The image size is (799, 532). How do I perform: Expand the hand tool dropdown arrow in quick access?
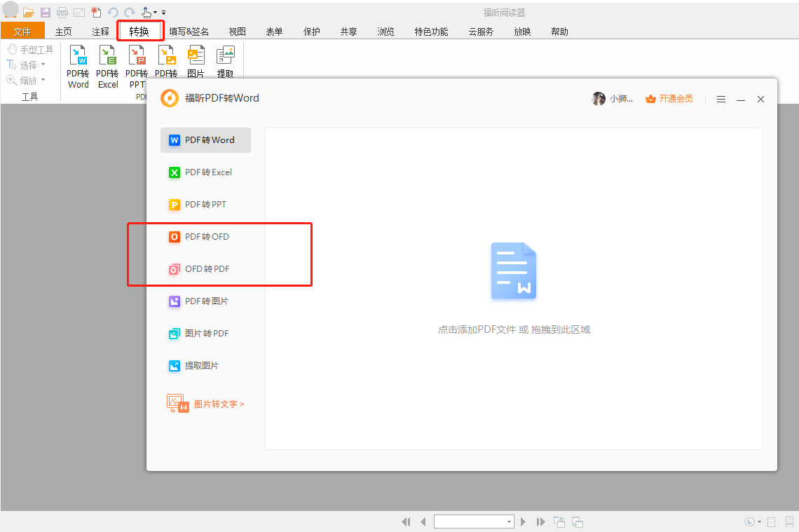[x=156, y=12]
